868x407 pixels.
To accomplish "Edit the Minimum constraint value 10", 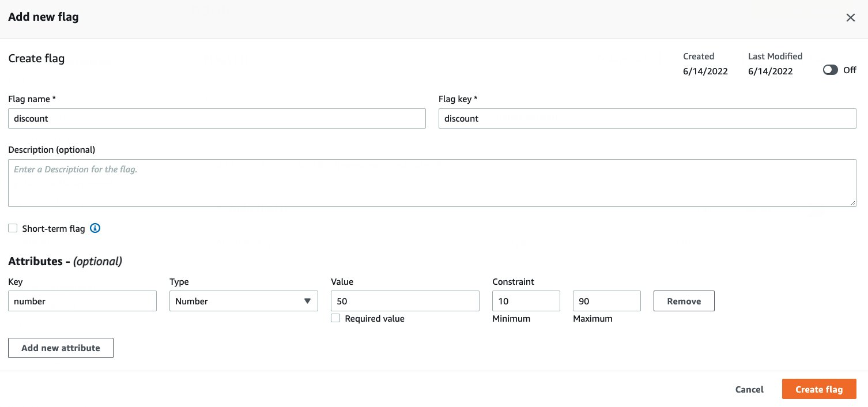I will click(526, 300).
